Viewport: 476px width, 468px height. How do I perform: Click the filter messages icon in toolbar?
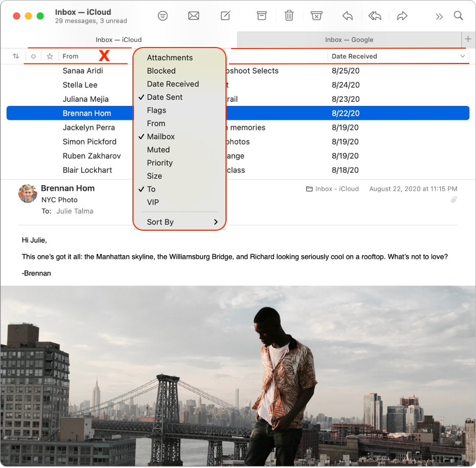pyautogui.click(x=163, y=15)
